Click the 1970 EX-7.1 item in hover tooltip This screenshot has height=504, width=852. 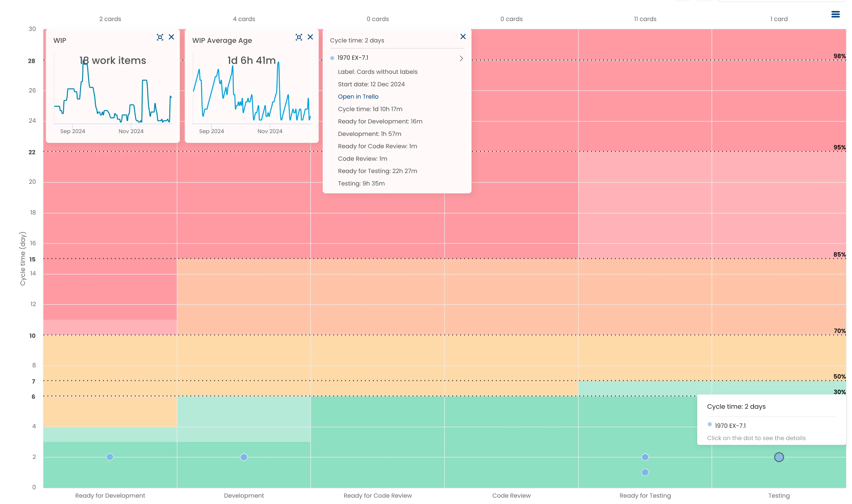[730, 426]
